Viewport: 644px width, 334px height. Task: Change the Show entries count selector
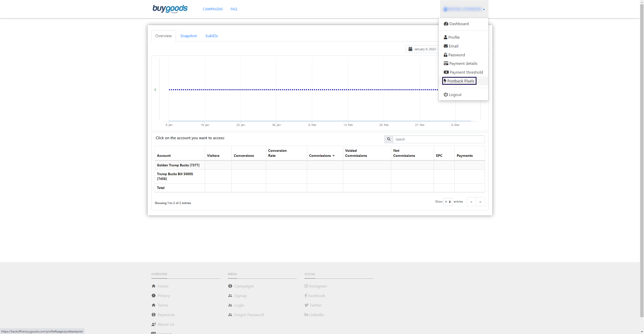[448, 202]
